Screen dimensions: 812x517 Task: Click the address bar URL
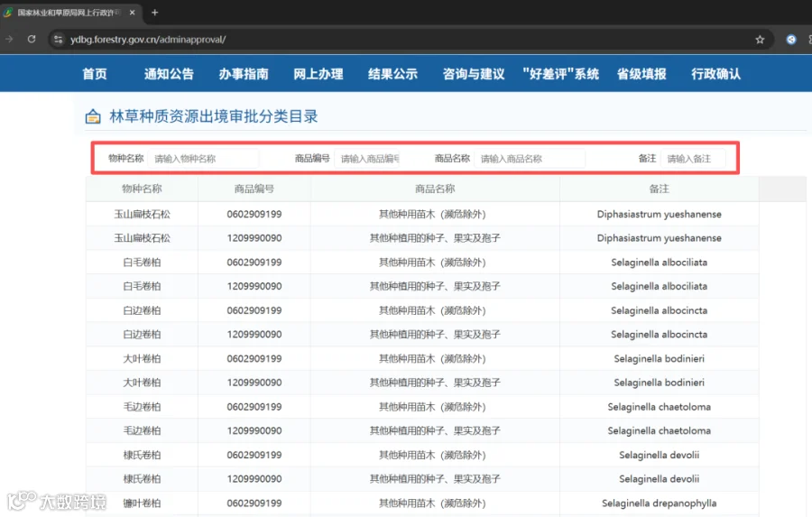(148, 40)
